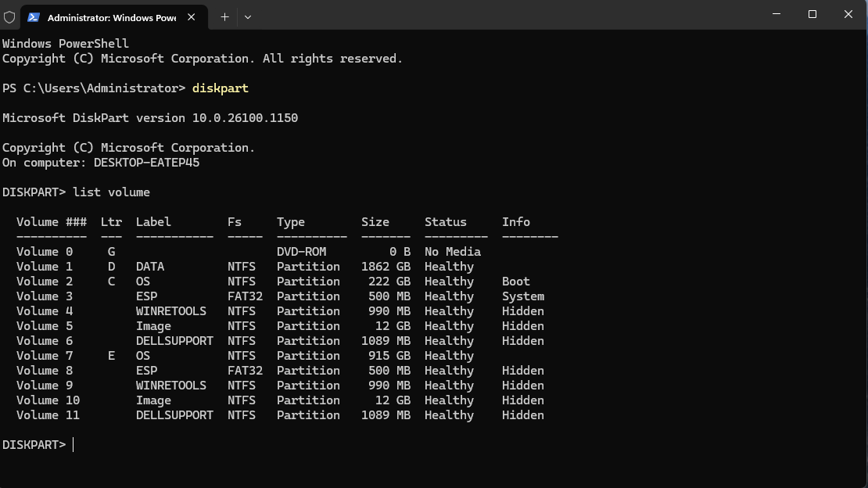Click the DVD-ROM type in Volume 0
The image size is (868, 488).
(x=302, y=252)
